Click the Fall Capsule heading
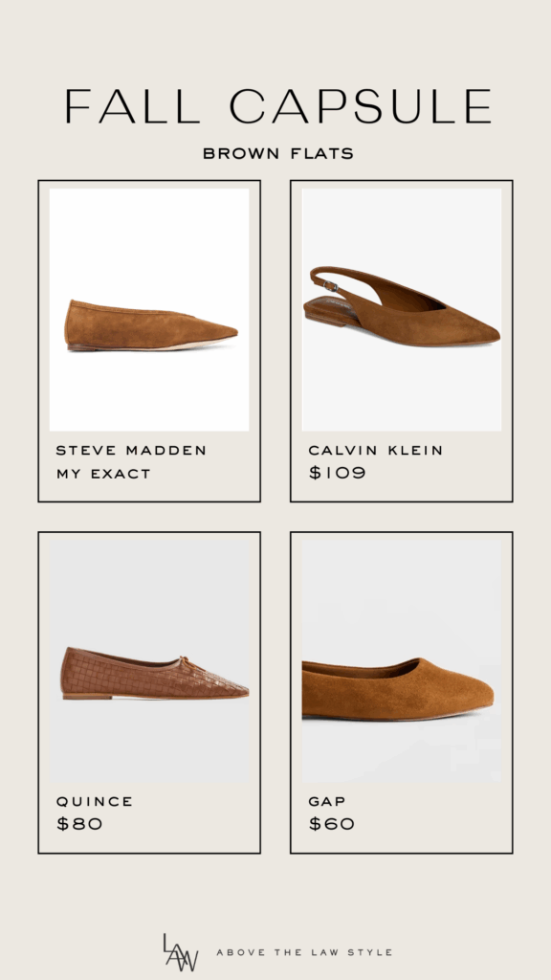 [x=278, y=106]
